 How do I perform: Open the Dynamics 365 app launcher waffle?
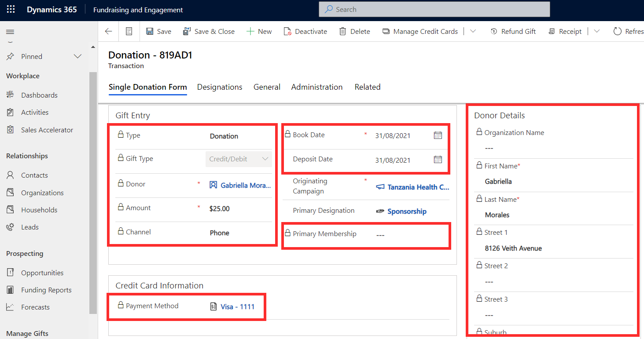(x=11, y=10)
